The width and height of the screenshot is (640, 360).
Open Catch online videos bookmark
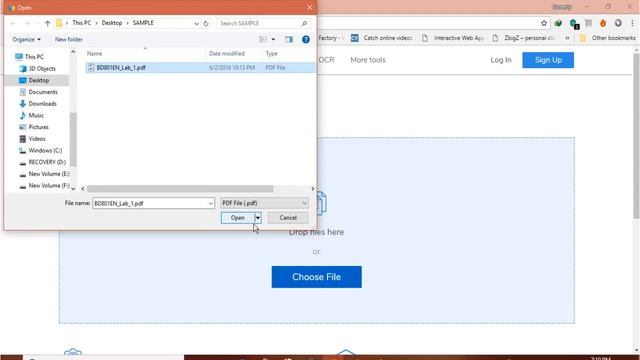coord(382,38)
